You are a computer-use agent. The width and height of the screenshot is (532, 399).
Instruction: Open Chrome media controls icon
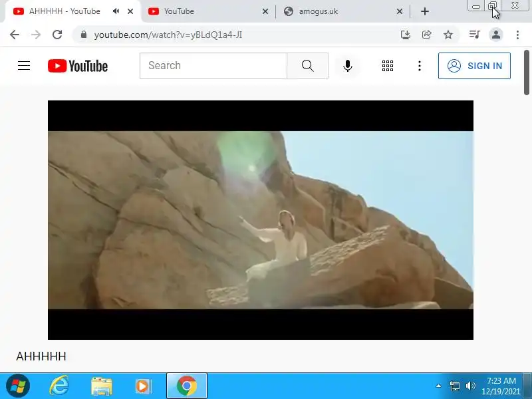pyautogui.click(x=474, y=35)
